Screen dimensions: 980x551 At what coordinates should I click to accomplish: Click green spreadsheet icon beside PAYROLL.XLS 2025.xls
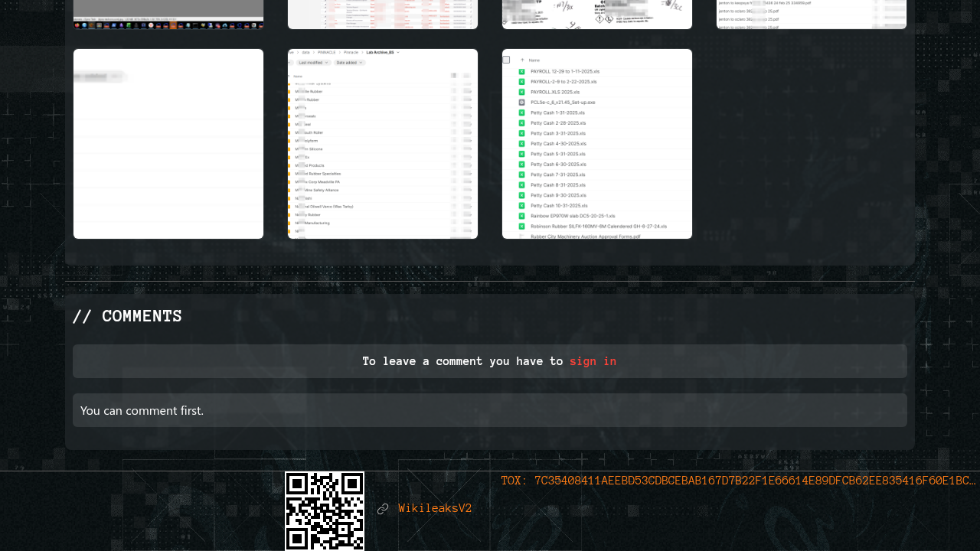521,92
